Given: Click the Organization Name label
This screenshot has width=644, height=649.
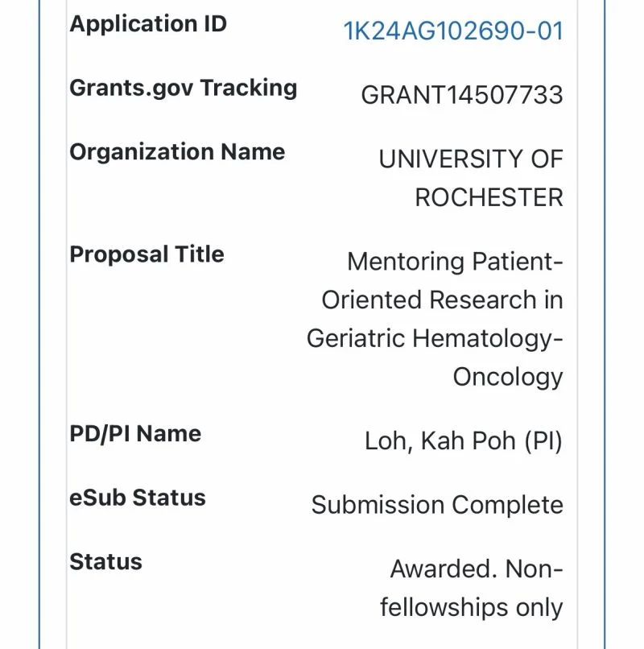Looking at the screenshot, I should click(x=177, y=152).
